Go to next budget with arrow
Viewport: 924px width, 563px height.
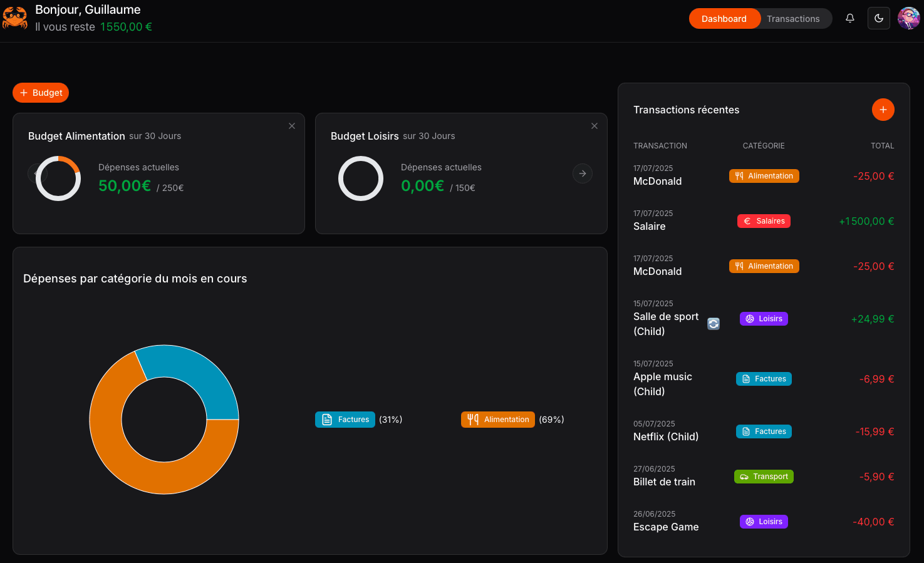(x=583, y=173)
